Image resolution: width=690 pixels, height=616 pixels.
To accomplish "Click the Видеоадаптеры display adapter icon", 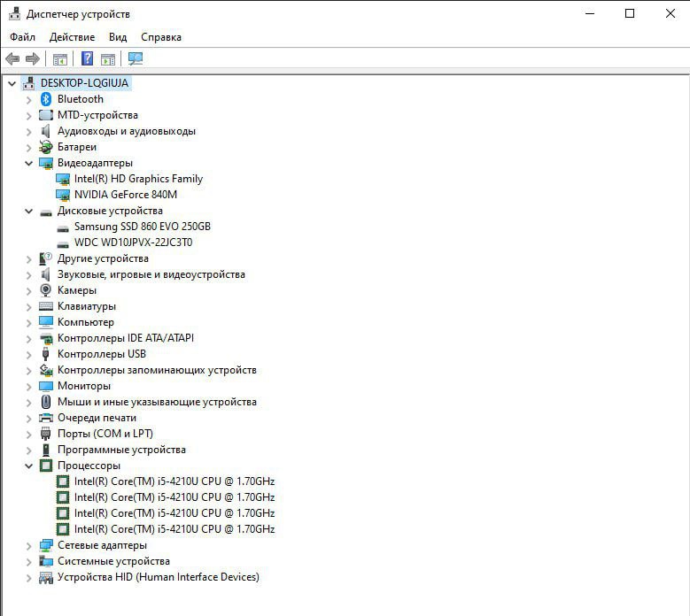I will [x=46, y=163].
